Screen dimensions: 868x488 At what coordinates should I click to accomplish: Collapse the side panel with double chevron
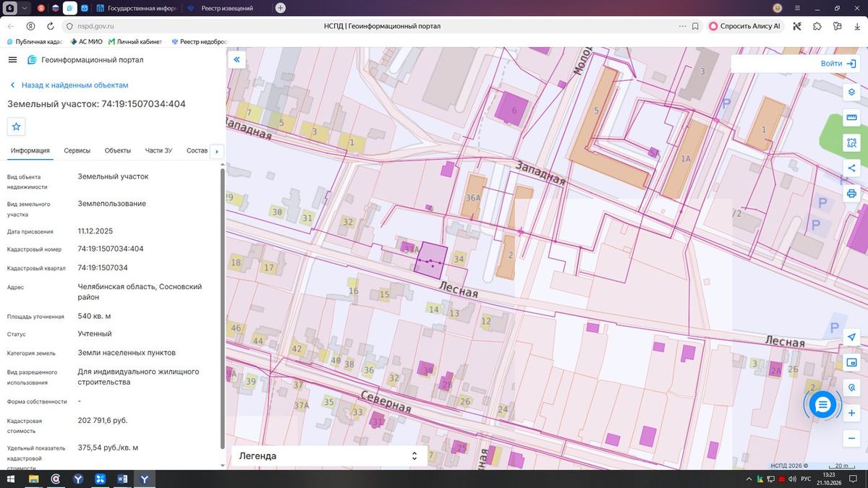coord(237,60)
